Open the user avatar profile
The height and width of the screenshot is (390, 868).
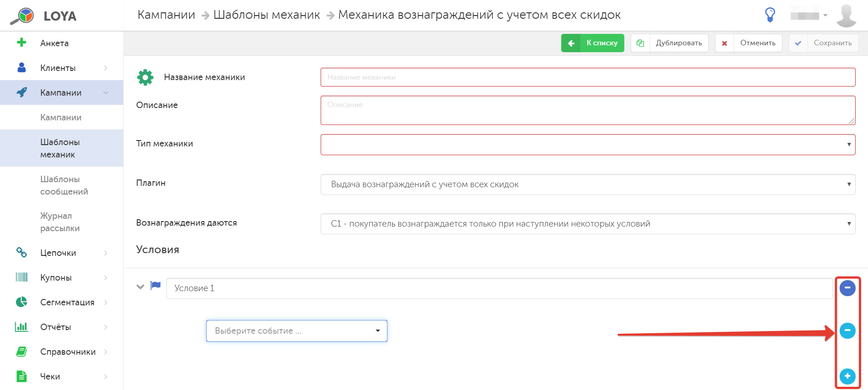(846, 16)
